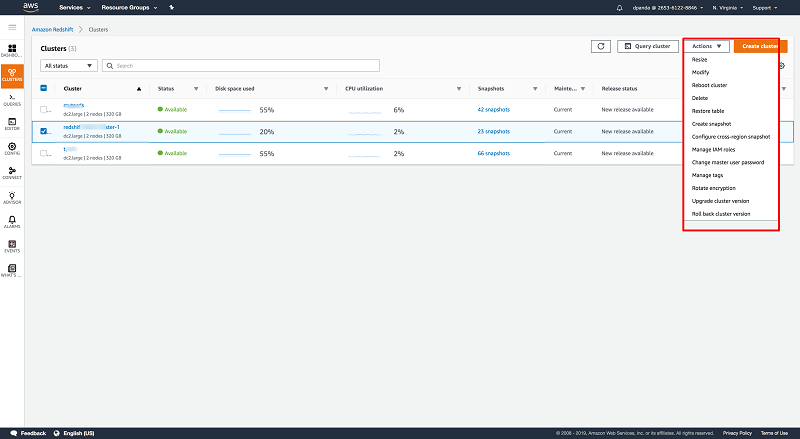Image resolution: width=800 pixels, height=439 pixels.
Task: Open the All status filter dropdown
Action: click(x=69, y=66)
